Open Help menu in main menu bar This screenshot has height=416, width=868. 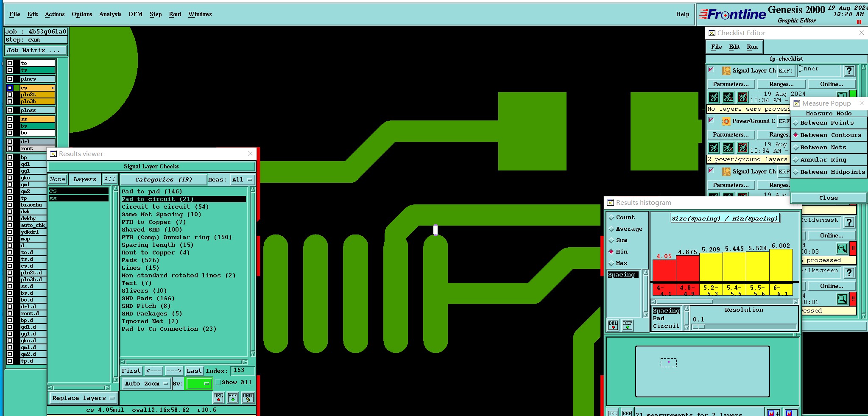tap(682, 14)
